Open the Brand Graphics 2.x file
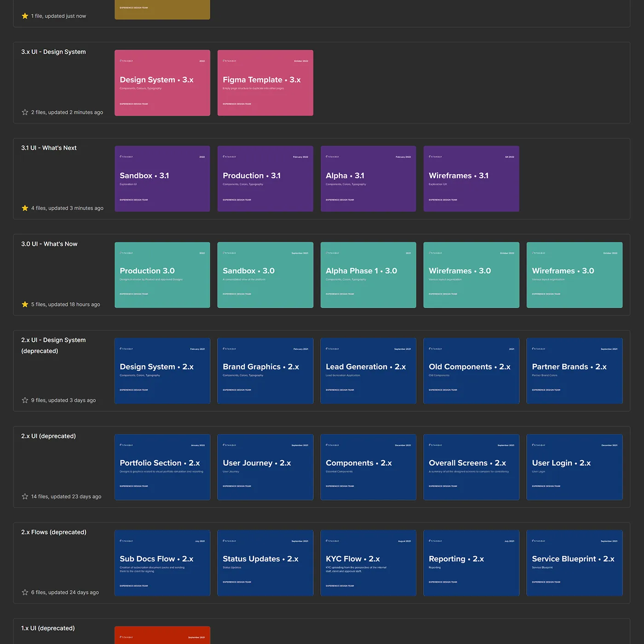Image resolution: width=644 pixels, height=644 pixels. click(265, 371)
